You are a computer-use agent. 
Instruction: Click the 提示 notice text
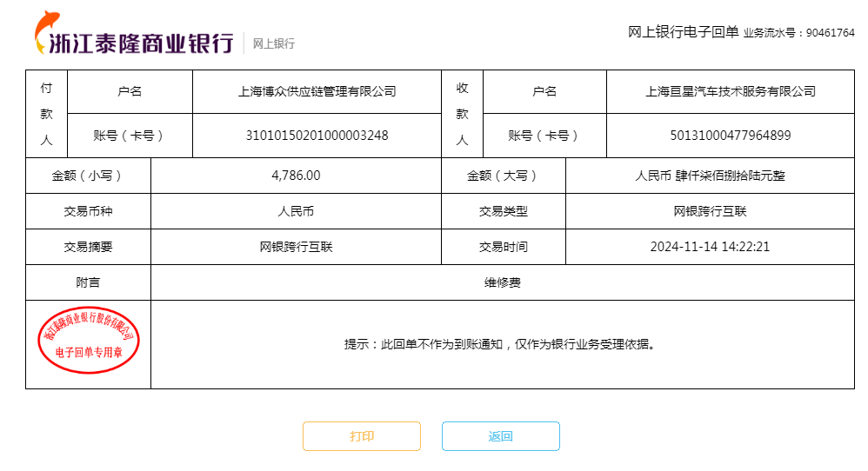coord(499,344)
